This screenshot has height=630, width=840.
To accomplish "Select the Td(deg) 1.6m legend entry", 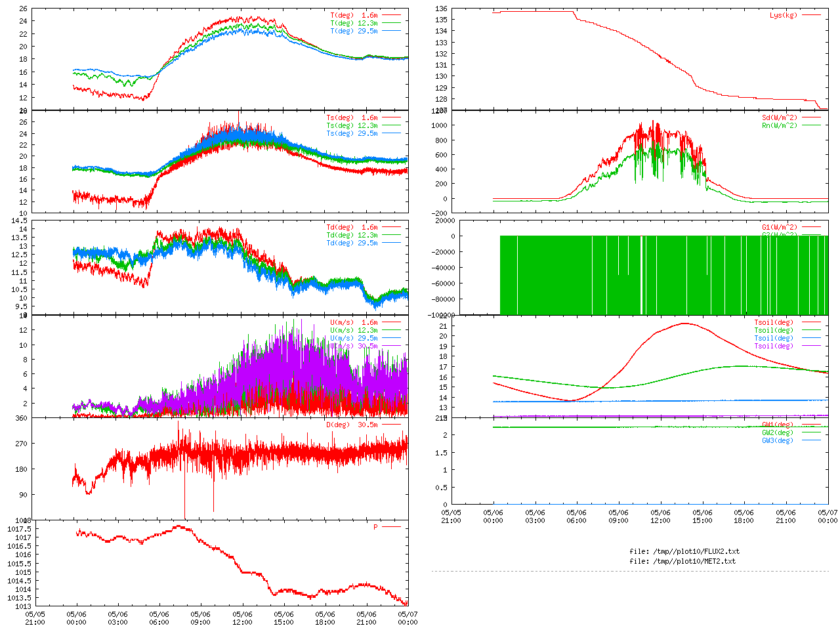I will click(x=352, y=227).
